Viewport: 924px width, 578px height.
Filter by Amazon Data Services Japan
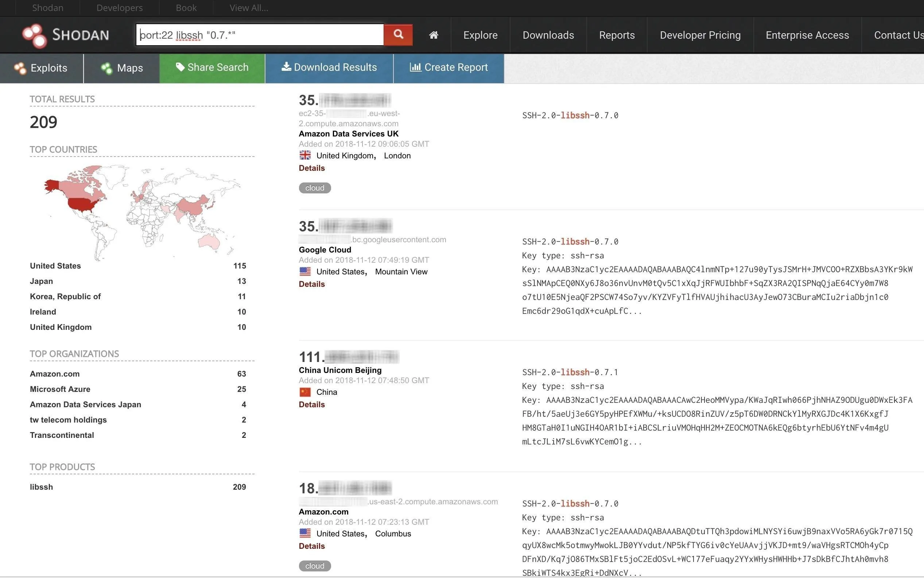click(x=86, y=404)
